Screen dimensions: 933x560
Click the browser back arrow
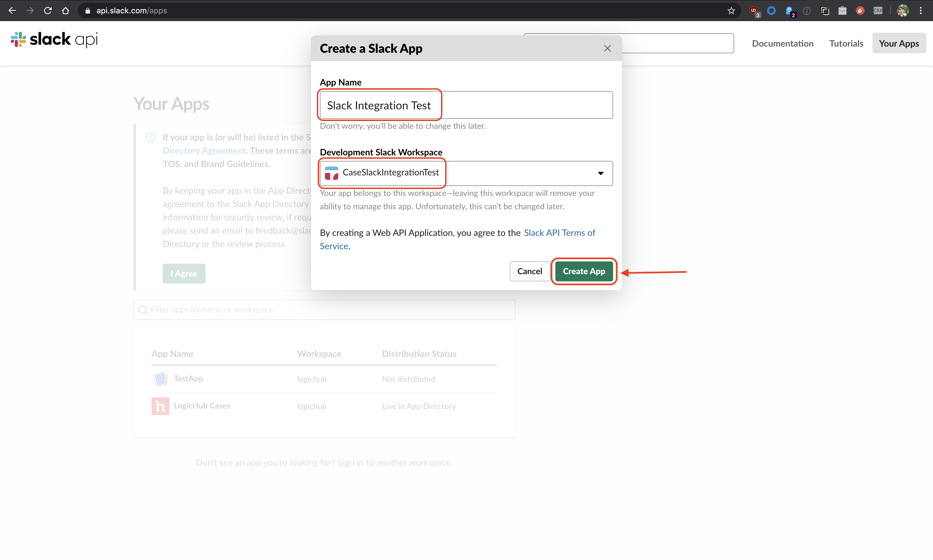(x=12, y=11)
